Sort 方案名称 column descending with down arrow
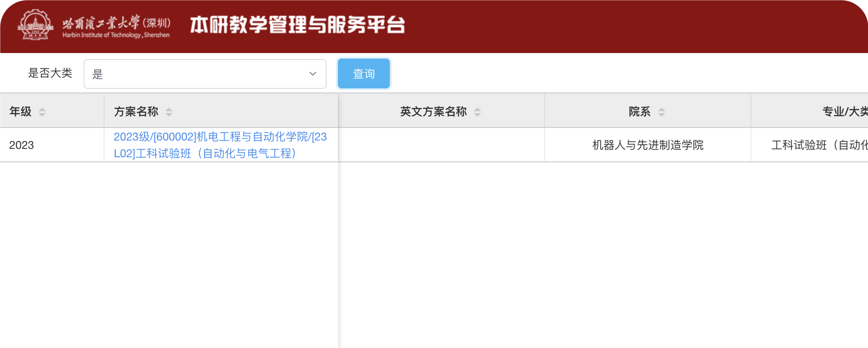Screen dimensions: 868x348 coord(169,114)
